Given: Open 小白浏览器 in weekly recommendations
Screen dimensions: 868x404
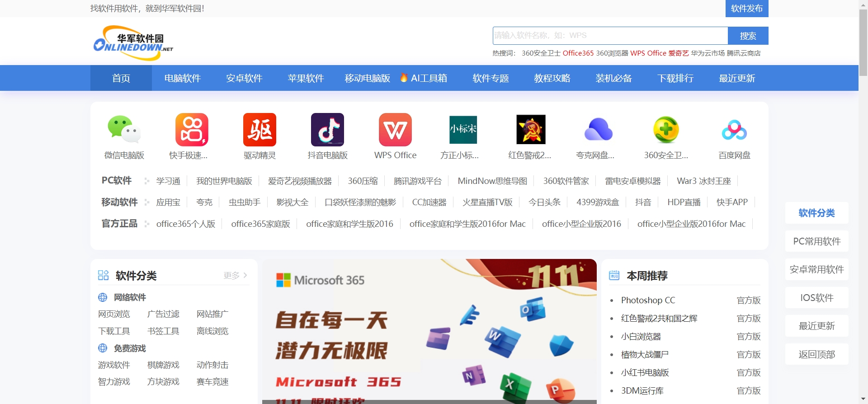Looking at the screenshot, I should pos(641,337).
